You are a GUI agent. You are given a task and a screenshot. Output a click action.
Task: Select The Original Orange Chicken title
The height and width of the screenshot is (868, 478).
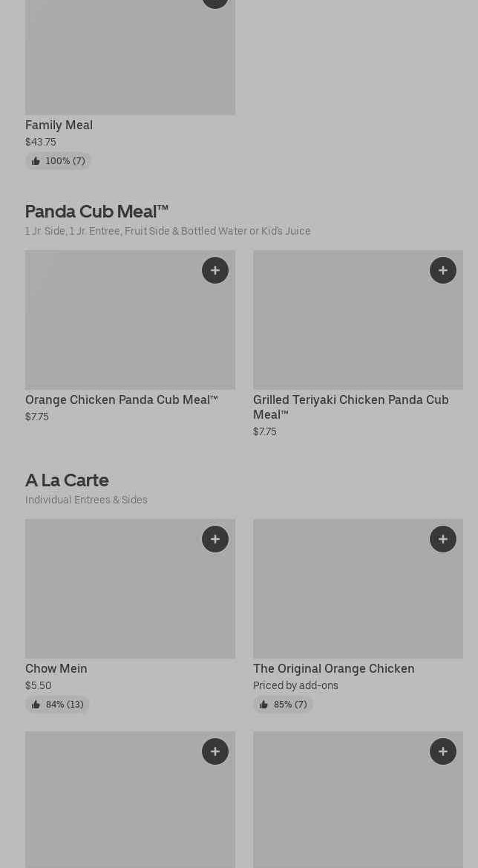coord(333,669)
